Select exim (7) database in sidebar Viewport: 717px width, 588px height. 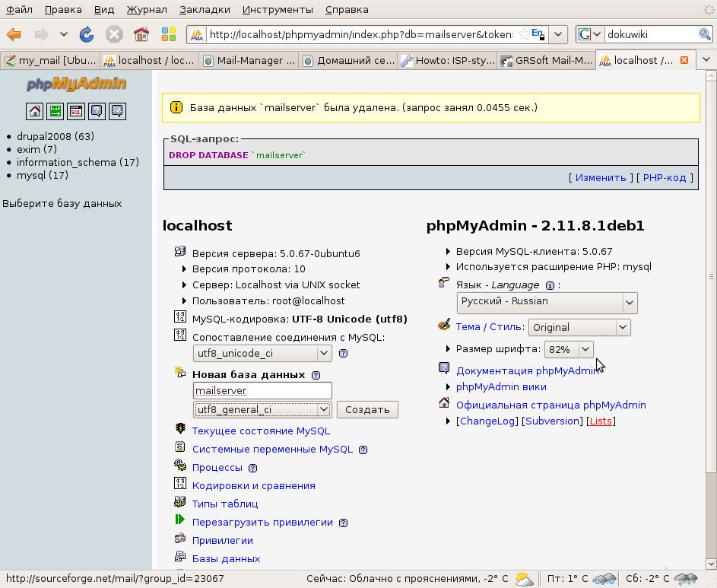click(36, 149)
